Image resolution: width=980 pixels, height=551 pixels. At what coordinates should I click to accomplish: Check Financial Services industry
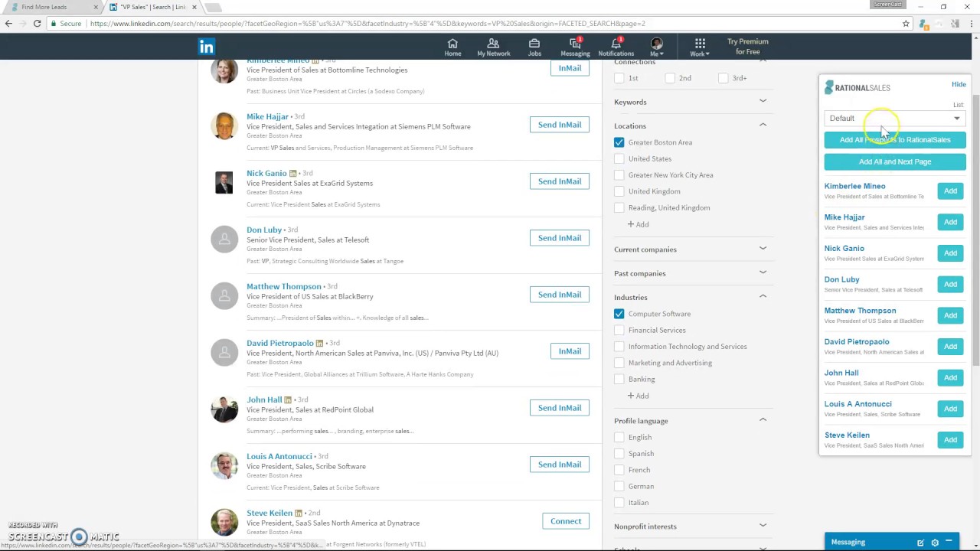[x=619, y=330]
